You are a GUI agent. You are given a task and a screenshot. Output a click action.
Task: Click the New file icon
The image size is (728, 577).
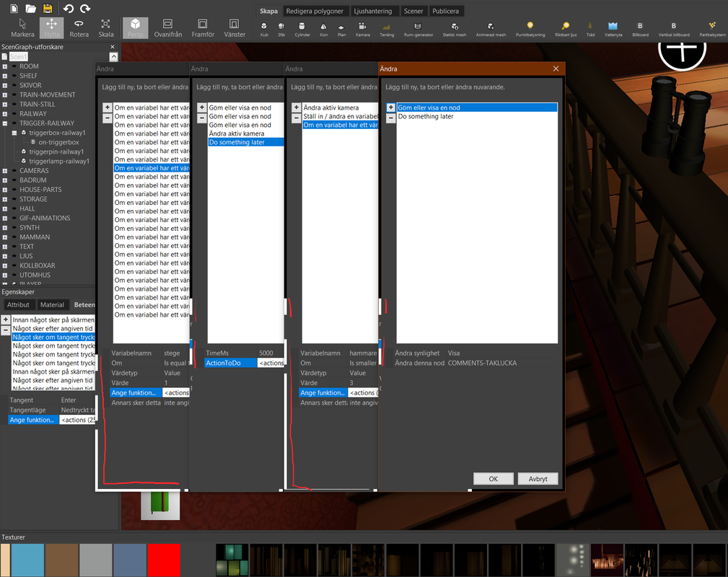pyautogui.click(x=14, y=9)
